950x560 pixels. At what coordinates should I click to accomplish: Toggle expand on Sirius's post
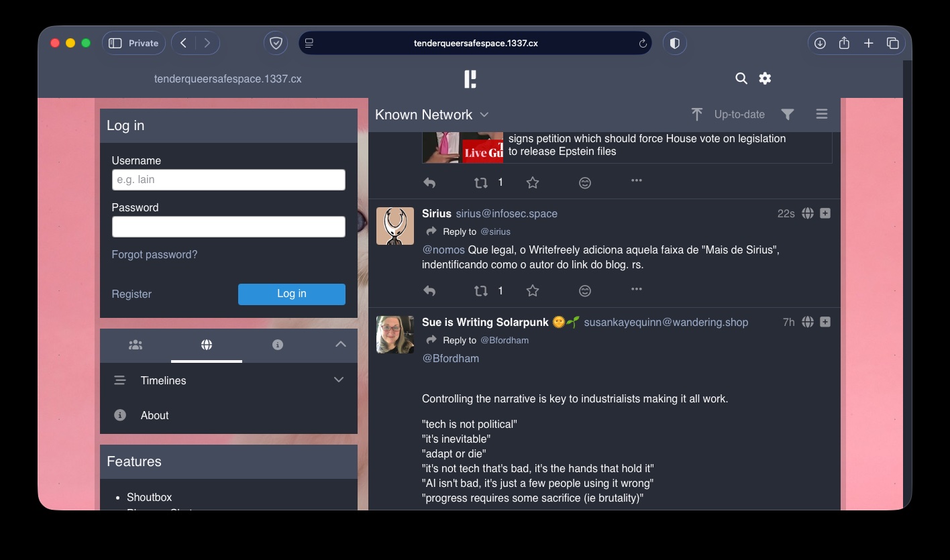[x=825, y=213]
